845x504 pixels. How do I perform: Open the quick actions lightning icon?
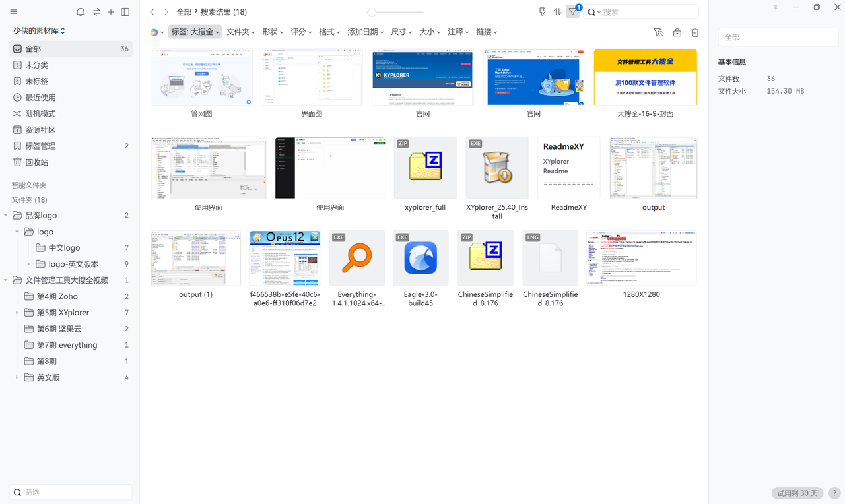542,12
